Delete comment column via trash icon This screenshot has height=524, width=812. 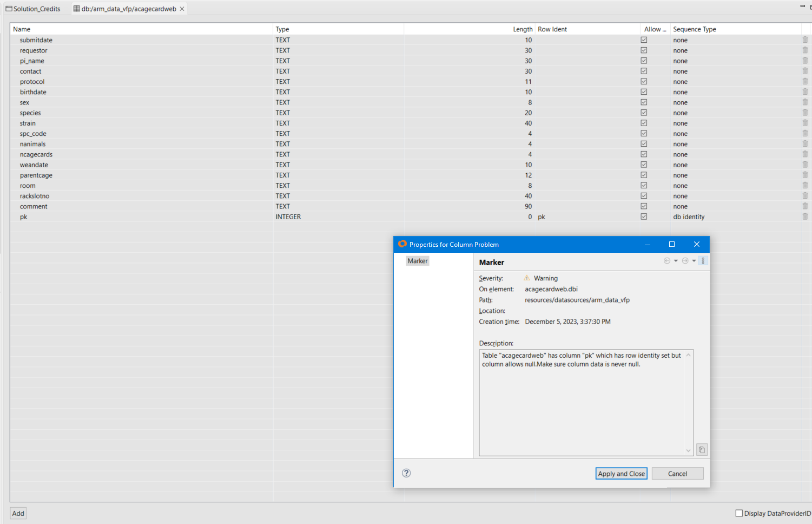pos(805,206)
